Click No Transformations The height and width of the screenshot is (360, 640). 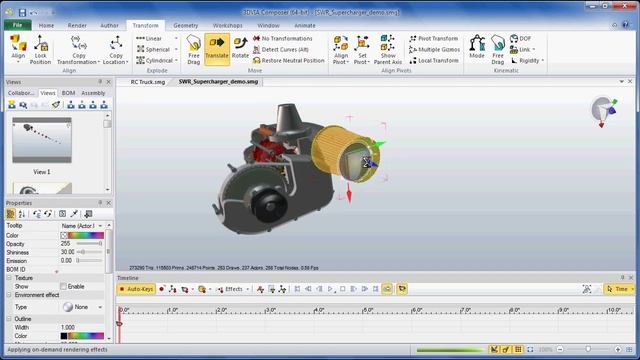pos(282,38)
